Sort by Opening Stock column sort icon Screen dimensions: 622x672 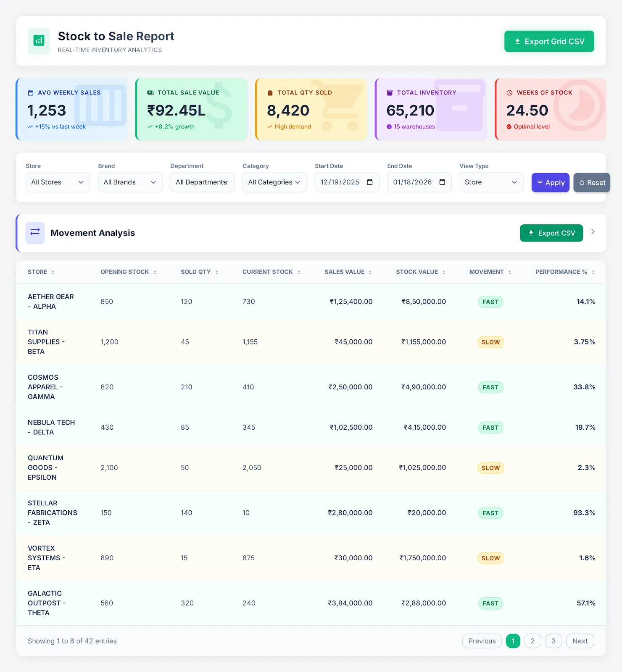click(x=155, y=272)
